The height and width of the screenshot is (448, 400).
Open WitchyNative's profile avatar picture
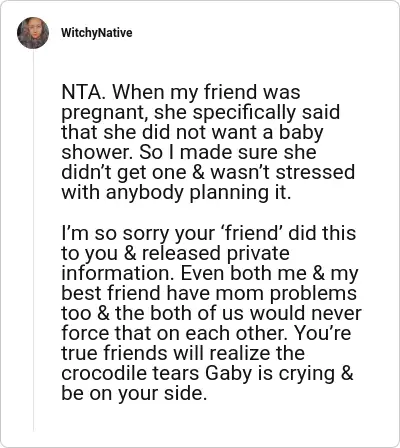coord(33,33)
